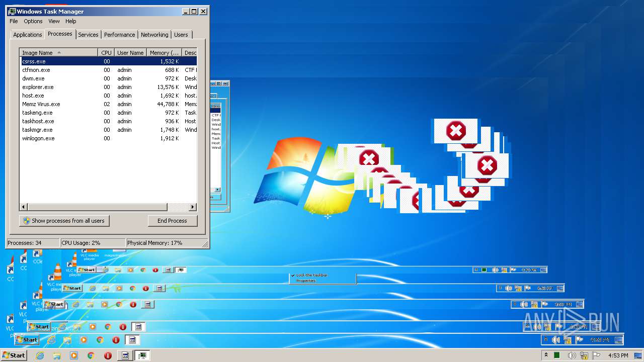Open the network warning tray icon
The width and height of the screenshot is (644, 362).
584,355
